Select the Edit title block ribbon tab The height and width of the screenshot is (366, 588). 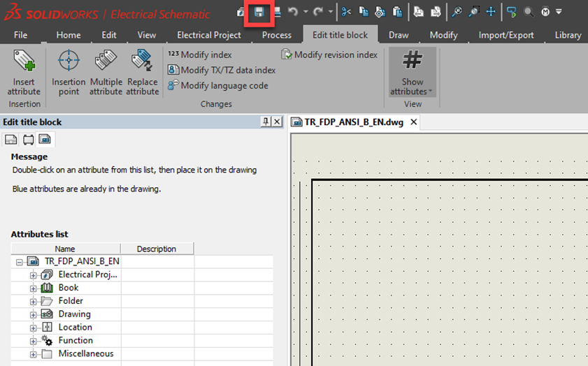point(340,35)
